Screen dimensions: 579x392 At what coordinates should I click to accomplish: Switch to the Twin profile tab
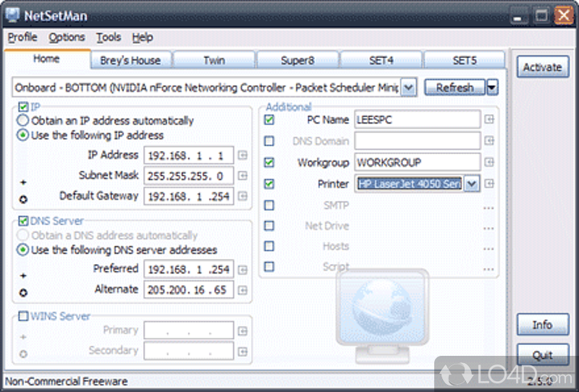click(x=214, y=60)
